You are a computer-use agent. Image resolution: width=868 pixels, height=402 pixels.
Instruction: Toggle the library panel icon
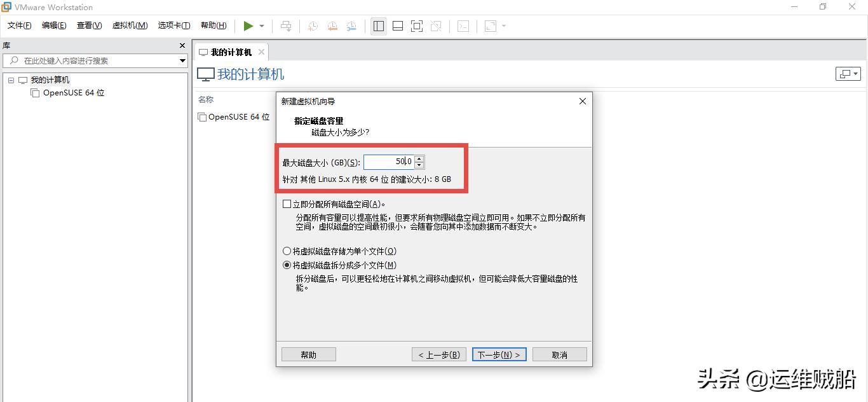tap(378, 26)
